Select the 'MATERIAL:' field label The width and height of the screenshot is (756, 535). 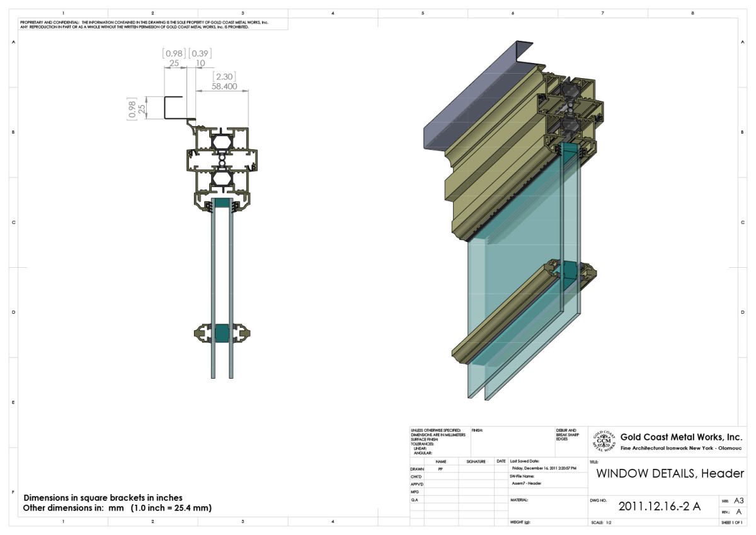[x=518, y=499]
